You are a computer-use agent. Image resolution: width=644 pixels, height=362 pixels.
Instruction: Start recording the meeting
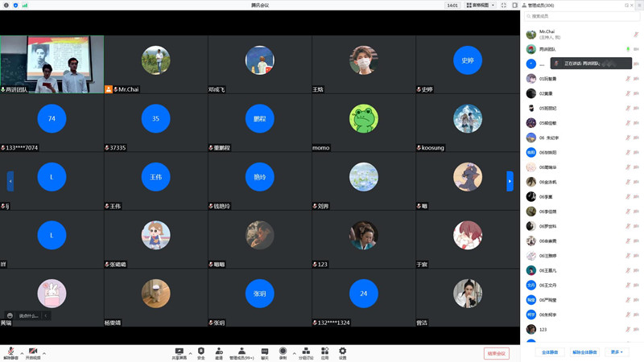pyautogui.click(x=283, y=353)
